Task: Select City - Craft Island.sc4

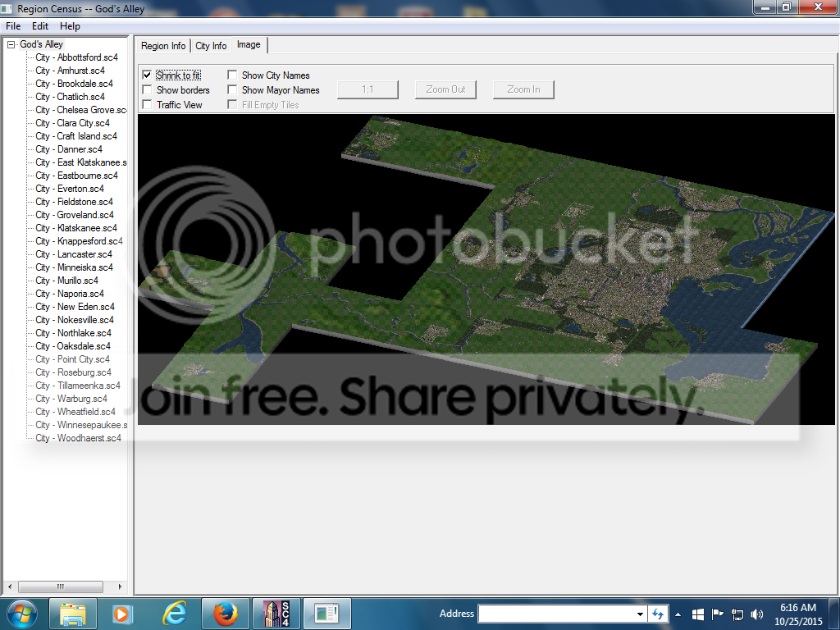Action: (x=76, y=136)
